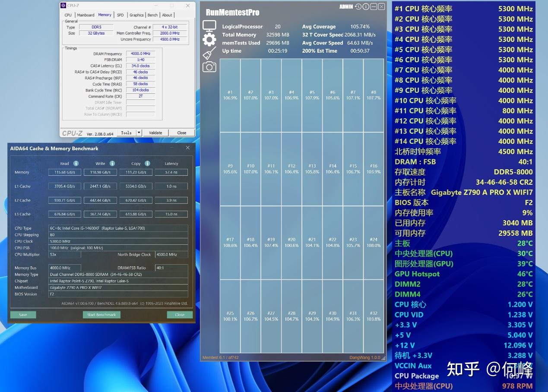Click the DangWang 1.0.0 label in RunMemtestPro
The image size is (548, 392).
point(365,357)
